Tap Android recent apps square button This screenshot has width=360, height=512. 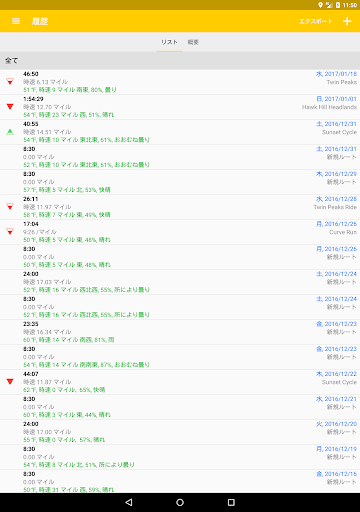(231, 502)
